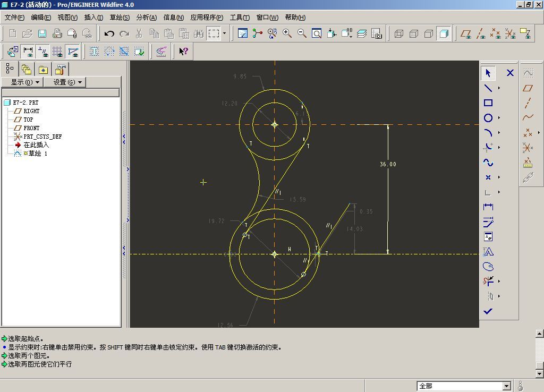Screen dimensions: 544x392
Task: Expand the Arc tool flyout arrow
Action: pyautogui.click(x=499, y=132)
